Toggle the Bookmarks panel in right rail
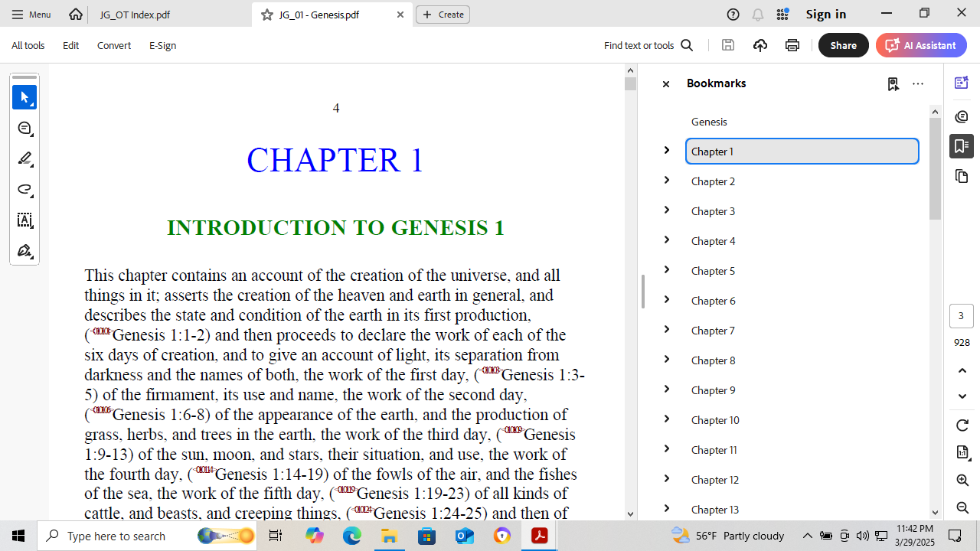The height and width of the screenshot is (551, 980). pyautogui.click(x=962, y=145)
